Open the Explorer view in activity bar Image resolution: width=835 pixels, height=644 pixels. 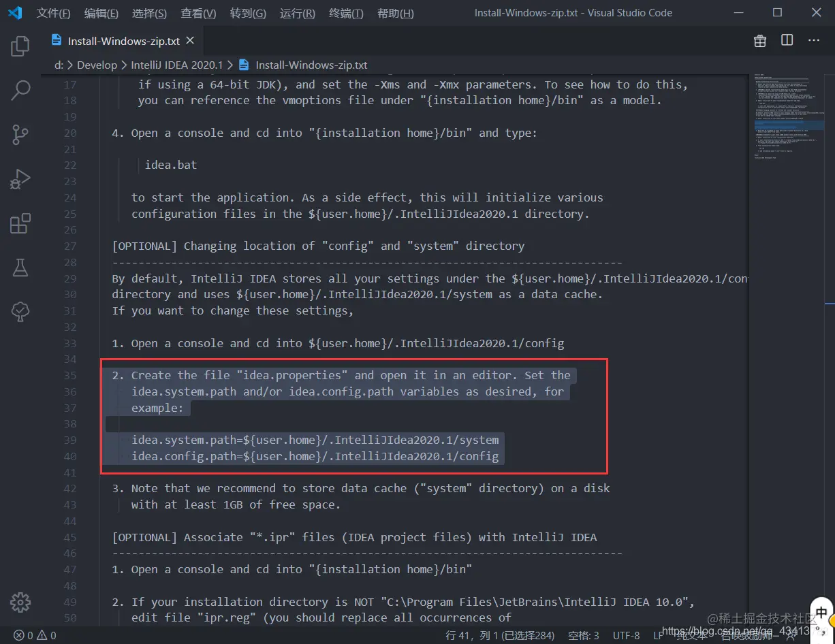click(x=20, y=46)
